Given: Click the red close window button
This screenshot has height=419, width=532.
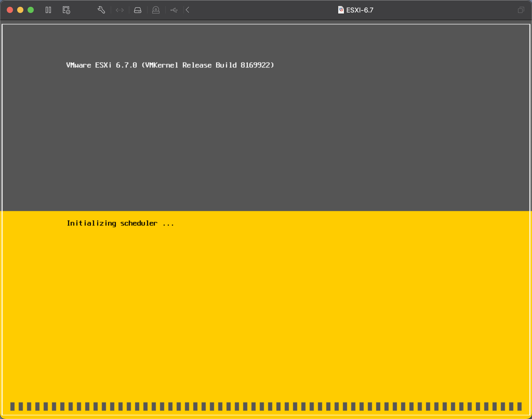Looking at the screenshot, I should (x=10, y=10).
